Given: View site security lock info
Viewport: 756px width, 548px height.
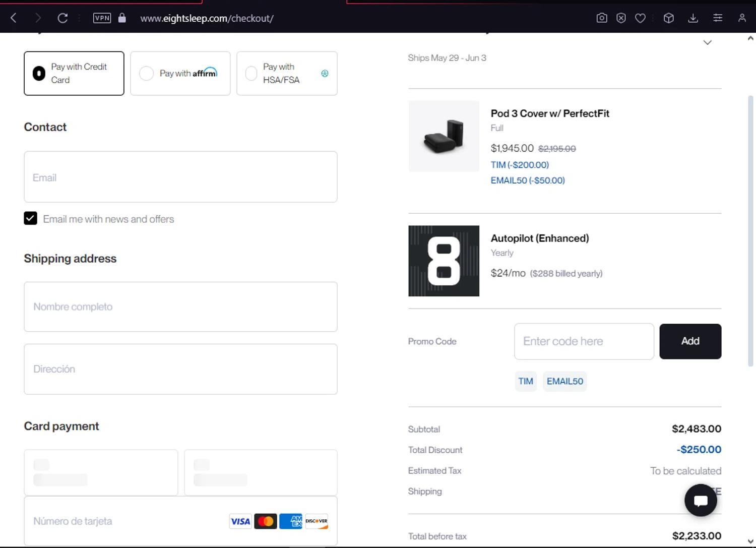Looking at the screenshot, I should pyautogui.click(x=122, y=18).
